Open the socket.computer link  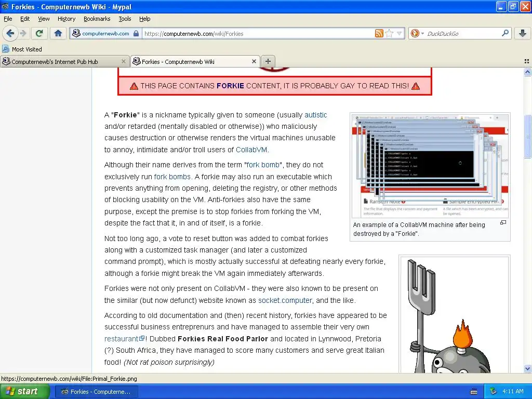pos(285,300)
